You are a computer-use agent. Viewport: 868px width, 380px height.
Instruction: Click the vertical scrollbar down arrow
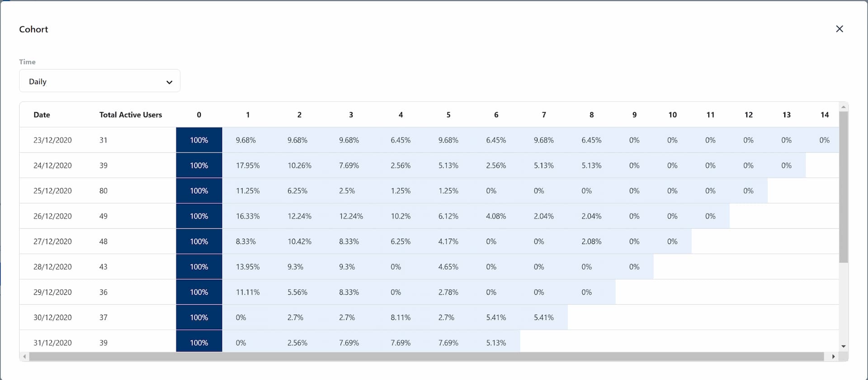pyautogui.click(x=843, y=347)
